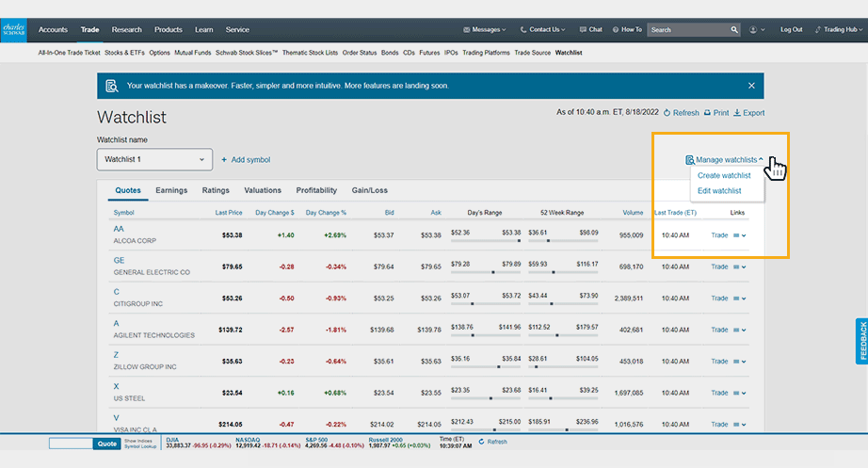Open Order Status
Screen dimensions: 868x468
[x=360, y=53]
